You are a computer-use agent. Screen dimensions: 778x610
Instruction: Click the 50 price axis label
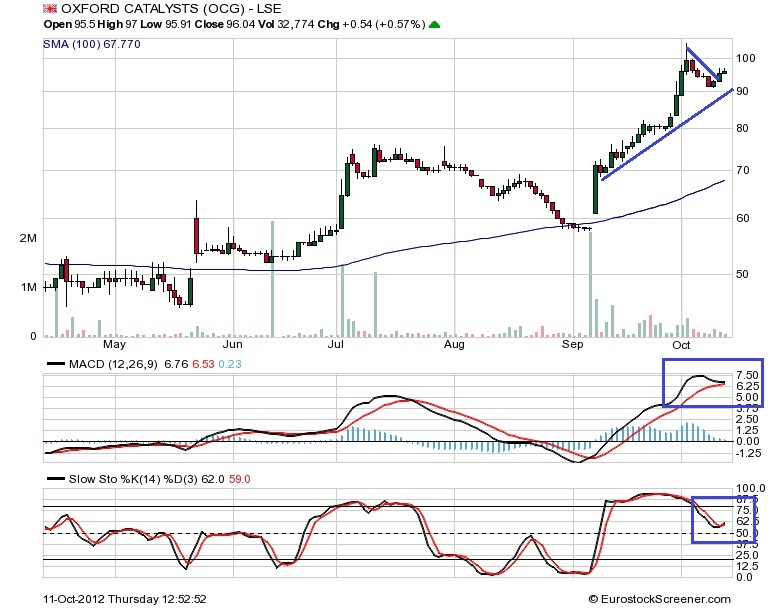point(742,274)
